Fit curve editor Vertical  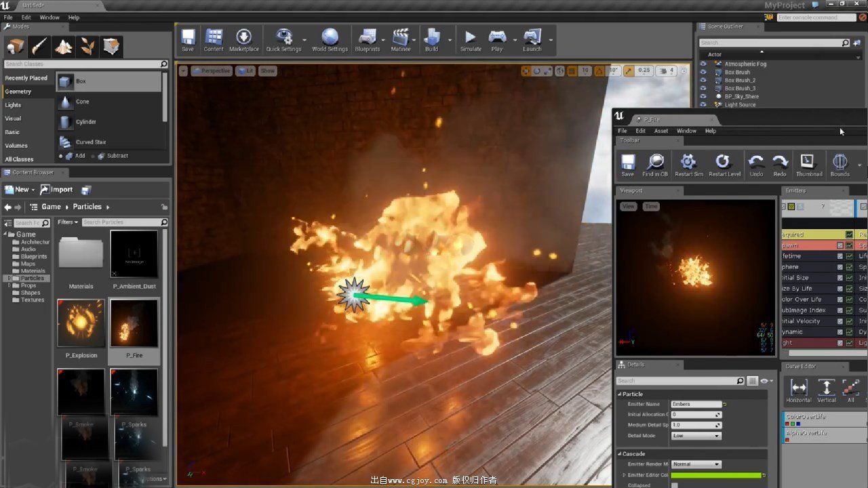pyautogui.click(x=827, y=391)
